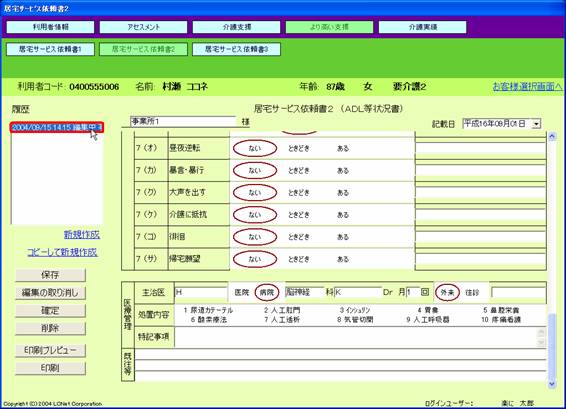Click コピーして新規作成 link

pyautogui.click(x=62, y=252)
